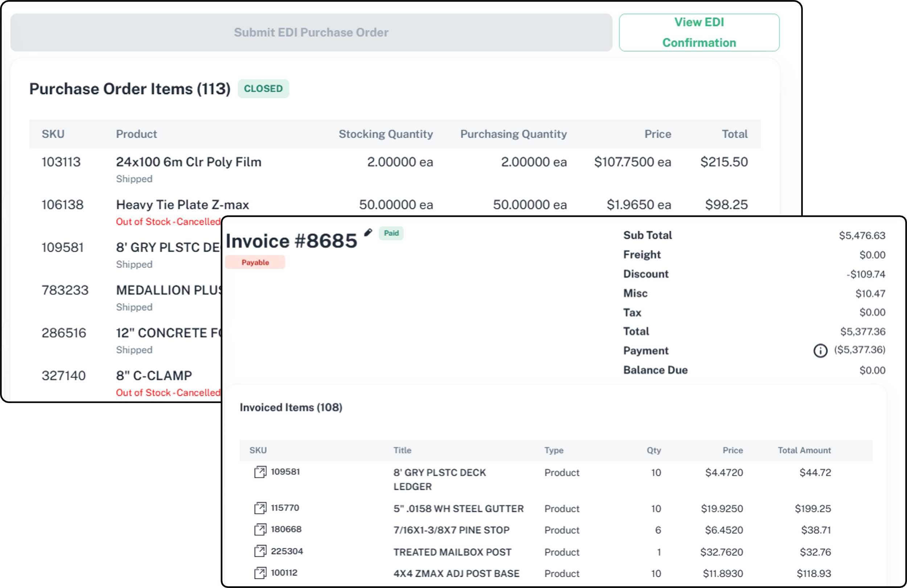The width and height of the screenshot is (907, 588).
Task: Open SKU 100112 external link icon
Action: (260, 573)
